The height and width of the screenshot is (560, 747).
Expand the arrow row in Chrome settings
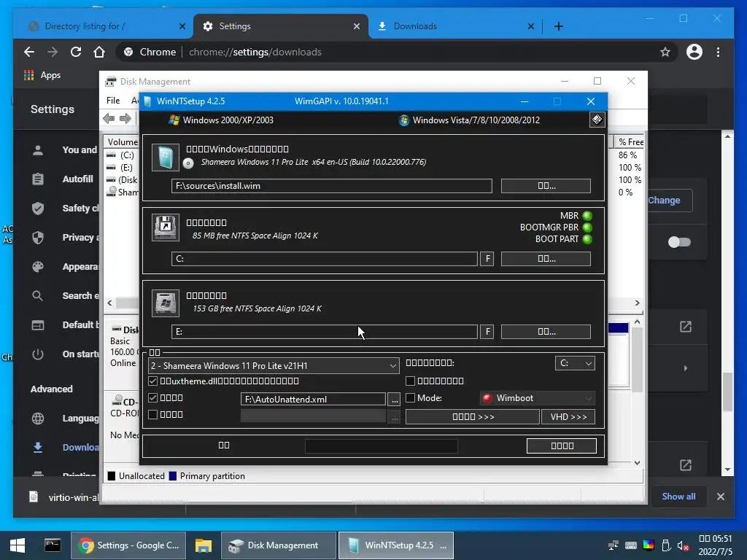tap(686, 368)
